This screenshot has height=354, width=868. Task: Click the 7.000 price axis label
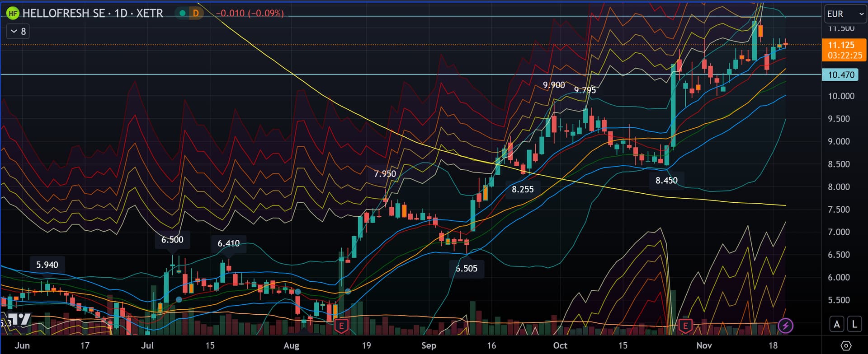click(839, 232)
